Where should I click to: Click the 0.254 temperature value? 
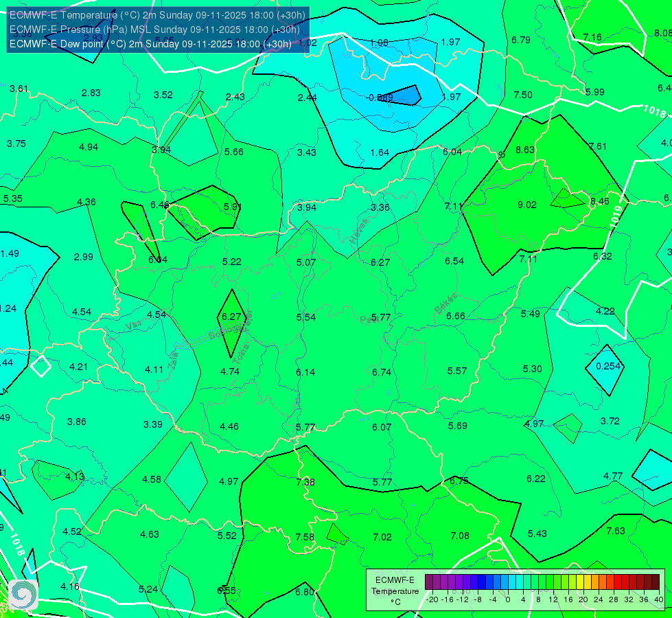pos(608,366)
